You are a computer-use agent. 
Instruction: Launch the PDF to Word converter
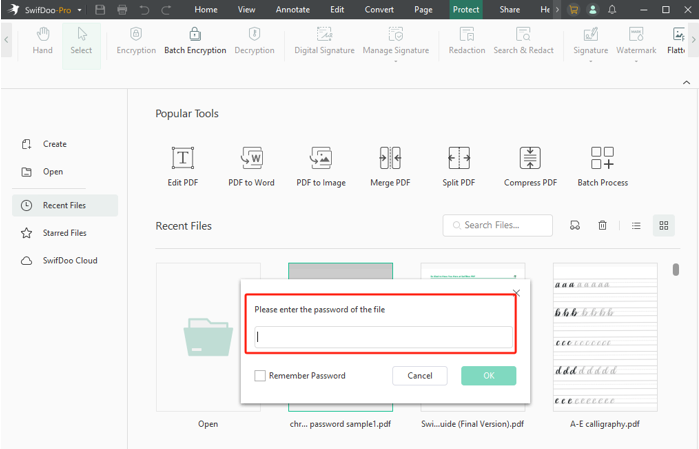(251, 166)
